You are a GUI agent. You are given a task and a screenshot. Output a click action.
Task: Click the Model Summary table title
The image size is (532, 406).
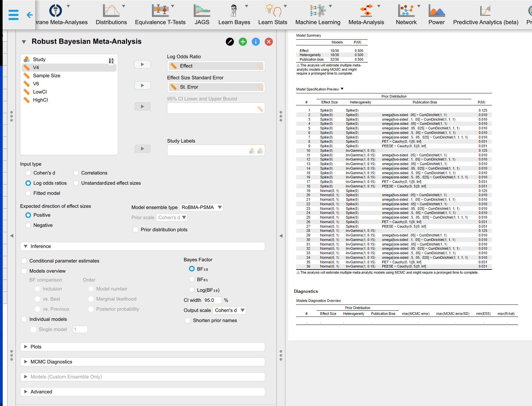coord(308,35)
